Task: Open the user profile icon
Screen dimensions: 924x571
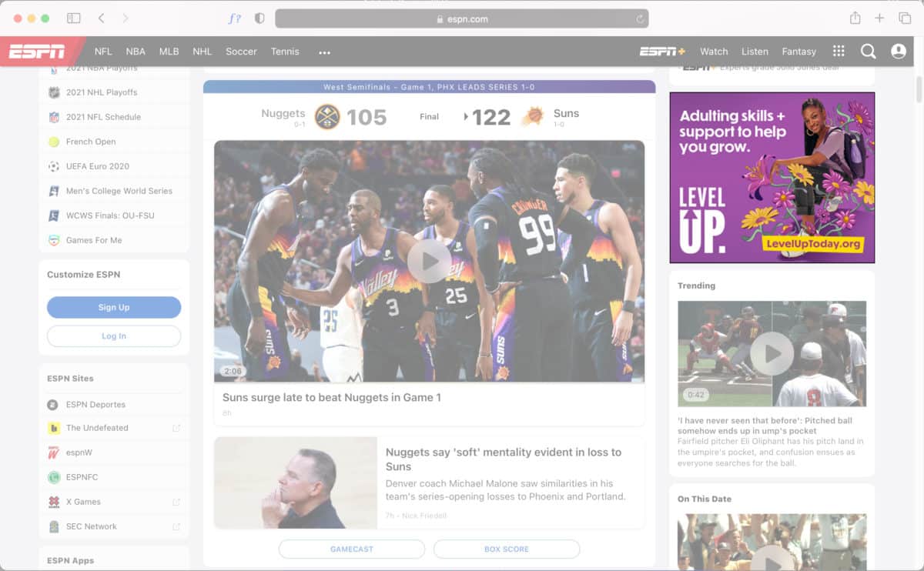Action: pos(898,52)
